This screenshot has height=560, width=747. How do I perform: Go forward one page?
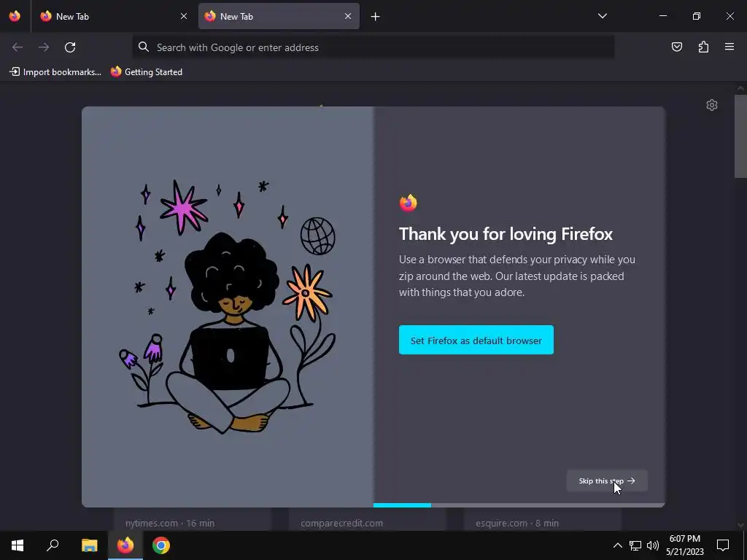[x=44, y=47]
